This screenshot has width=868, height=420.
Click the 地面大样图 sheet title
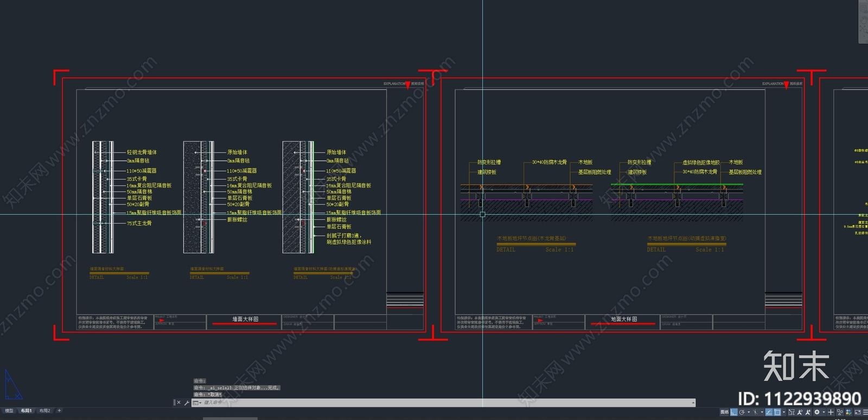624,319
